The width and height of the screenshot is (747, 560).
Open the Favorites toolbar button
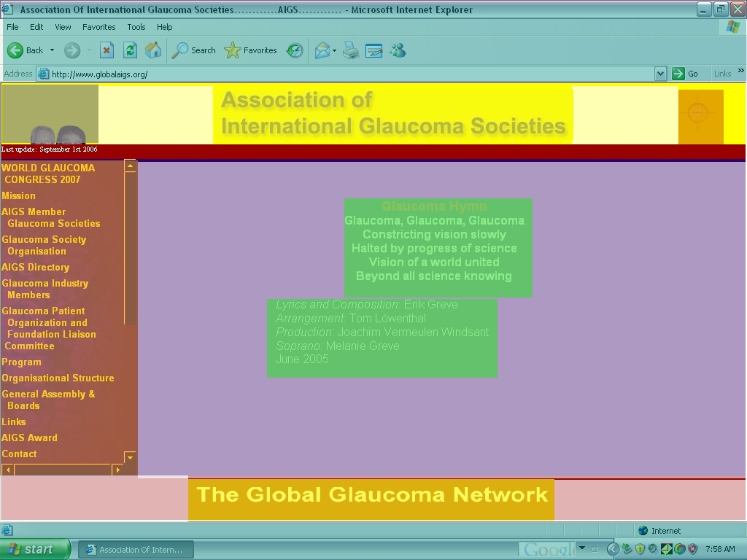251,50
